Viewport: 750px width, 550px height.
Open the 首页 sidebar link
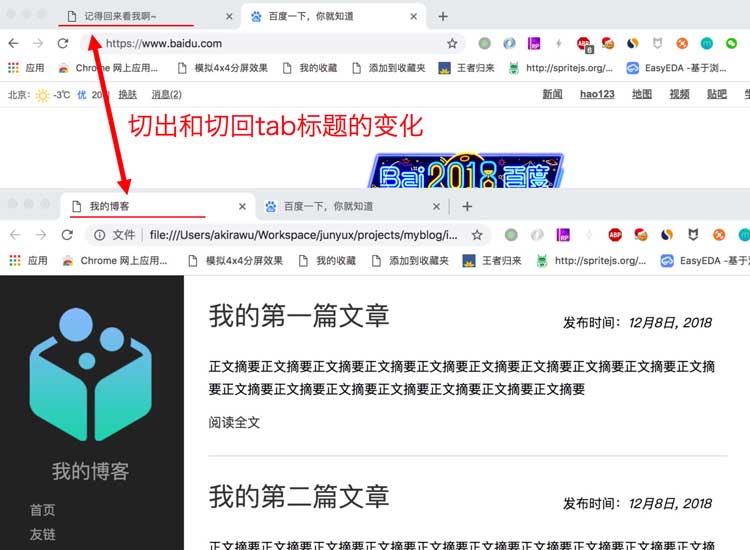pyautogui.click(x=43, y=510)
